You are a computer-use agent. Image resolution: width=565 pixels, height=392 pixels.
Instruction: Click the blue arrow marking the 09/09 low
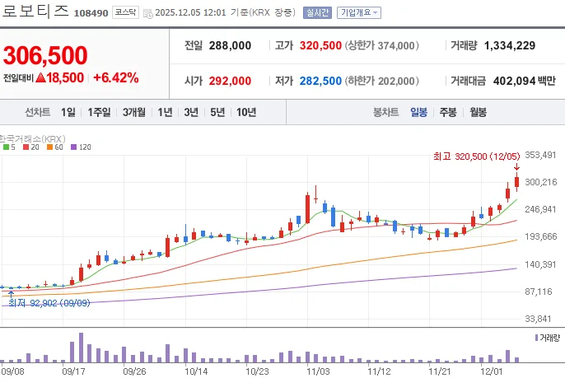point(12,294)
